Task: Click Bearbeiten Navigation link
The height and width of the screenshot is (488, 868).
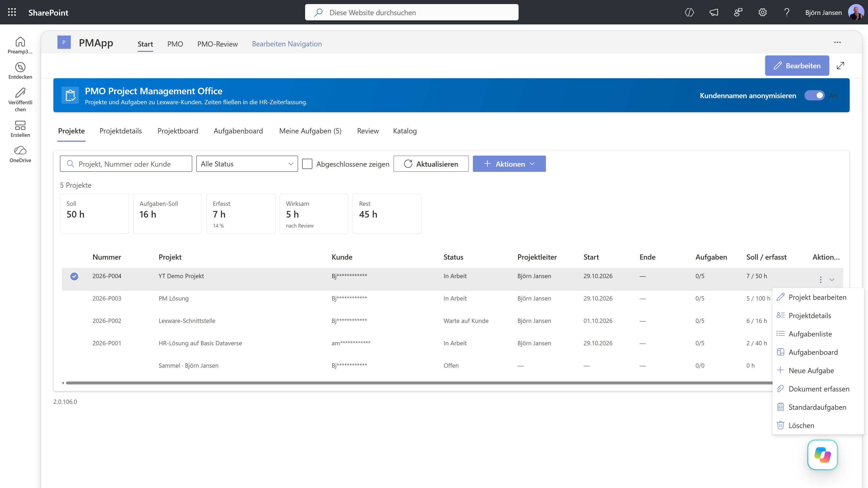Action: point(287,44)
